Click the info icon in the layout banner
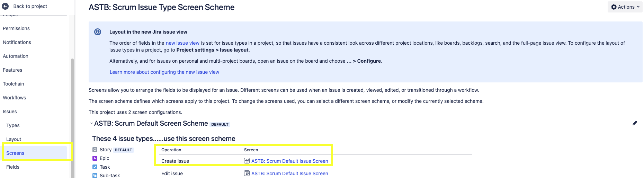644x178 pixels. 98,32
